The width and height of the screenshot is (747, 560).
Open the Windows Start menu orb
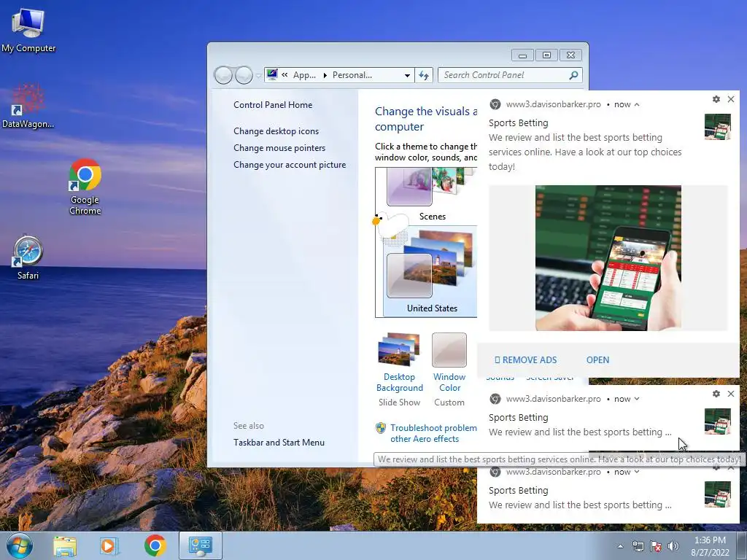point(20,545)
